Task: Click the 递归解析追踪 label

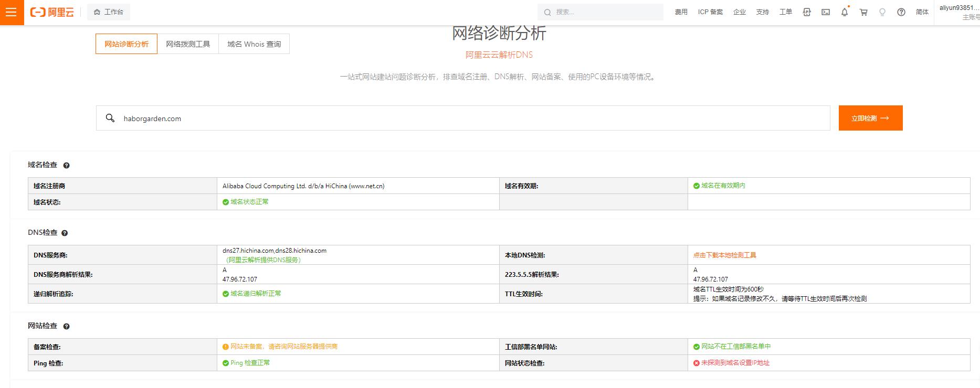Action: tap(54, 294)
